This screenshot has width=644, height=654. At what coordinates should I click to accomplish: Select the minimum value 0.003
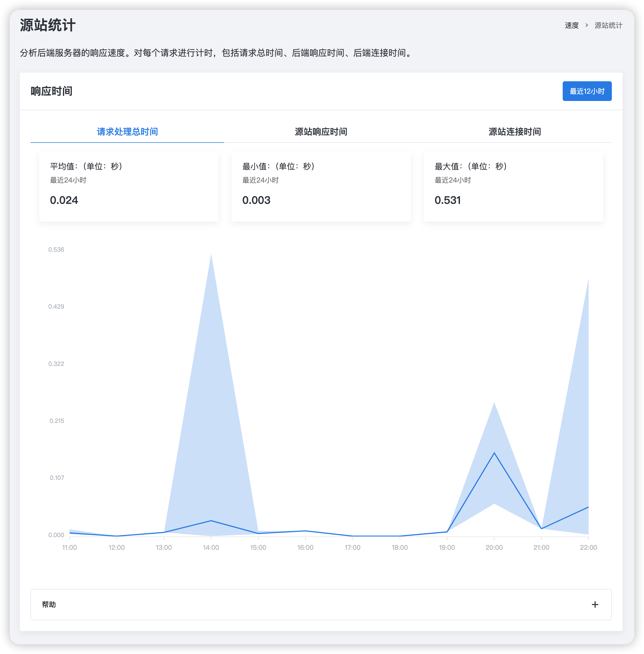coord(256,200)
